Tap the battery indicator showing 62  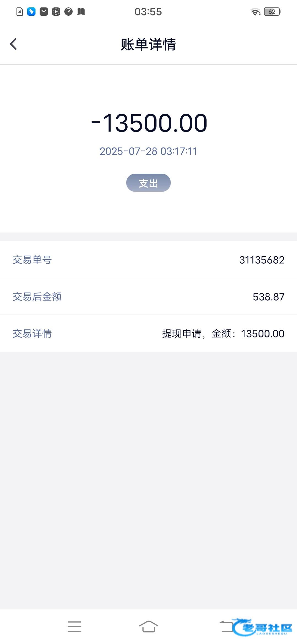(x=272, y=12)
